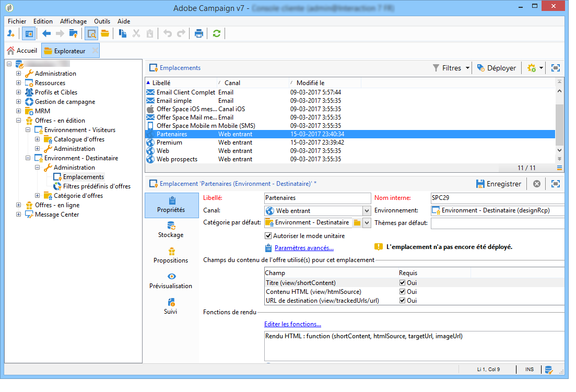Click into the Libellé input field
This screenshot has width=576, height=392.
(x=318, y=198)
